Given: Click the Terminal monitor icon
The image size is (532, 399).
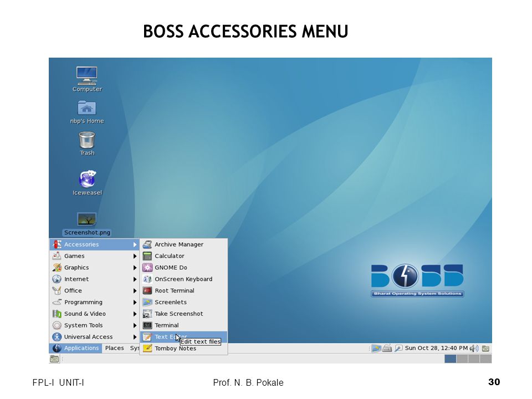Looking at the screenshot, I should point(147,325).
